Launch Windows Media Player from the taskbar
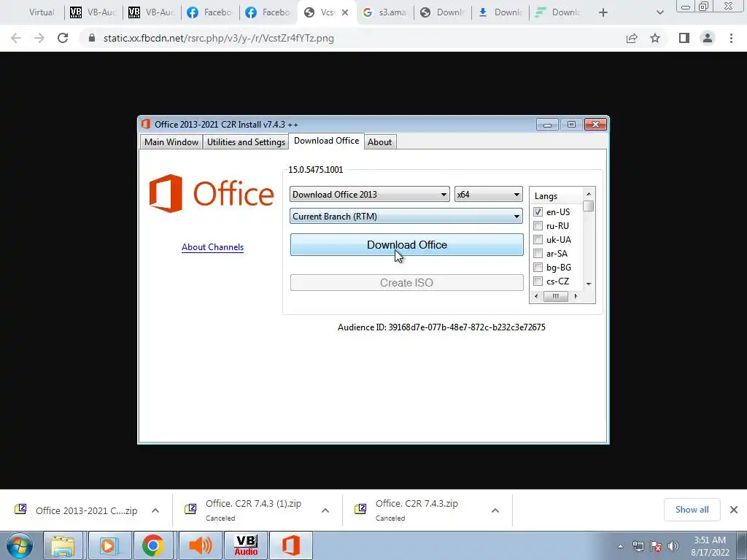 [108, 545]
